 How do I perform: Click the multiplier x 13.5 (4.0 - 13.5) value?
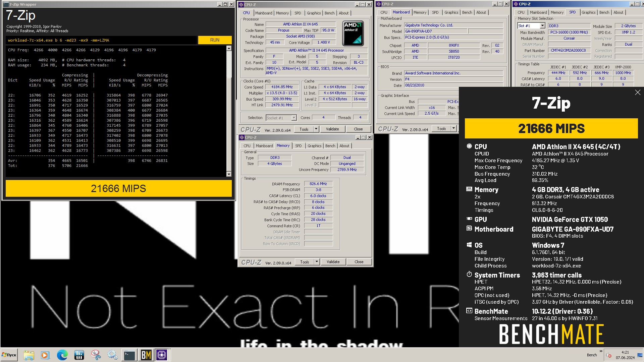point(282,93)
